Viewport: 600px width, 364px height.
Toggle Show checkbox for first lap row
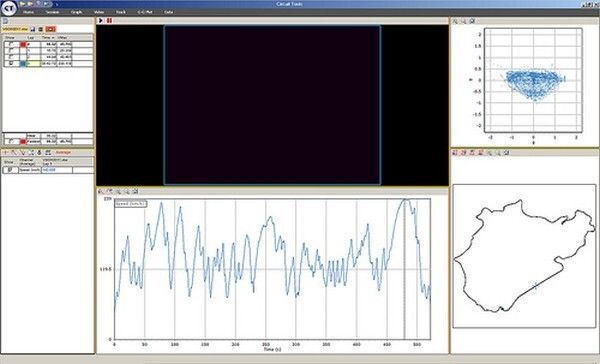[11, 44]
